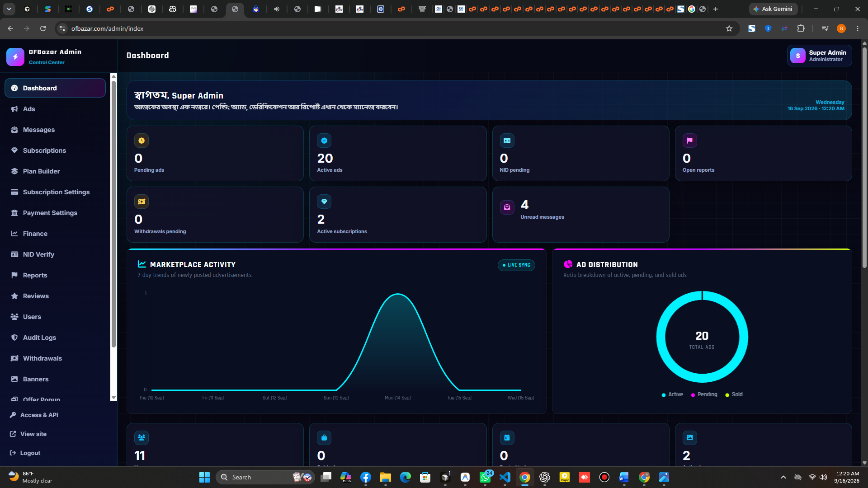Open Subscriptions from the sidebar
Viewport: 868px width, 488px height.
click(x=55, y=150)
